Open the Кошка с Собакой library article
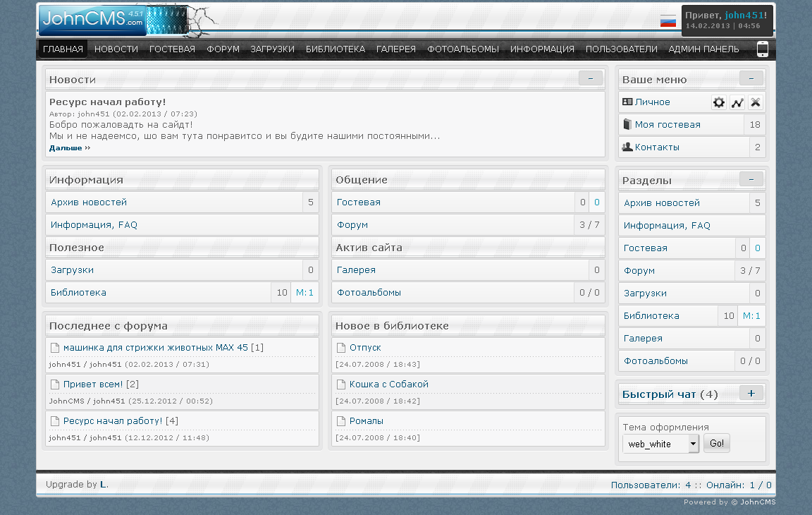 coord(388,384)
